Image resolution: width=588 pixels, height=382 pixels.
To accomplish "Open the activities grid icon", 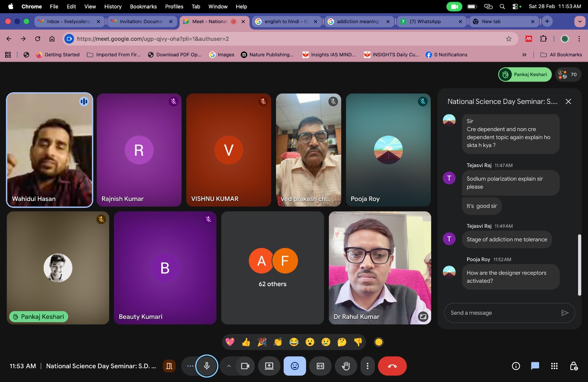I will [x=554, y=366].
